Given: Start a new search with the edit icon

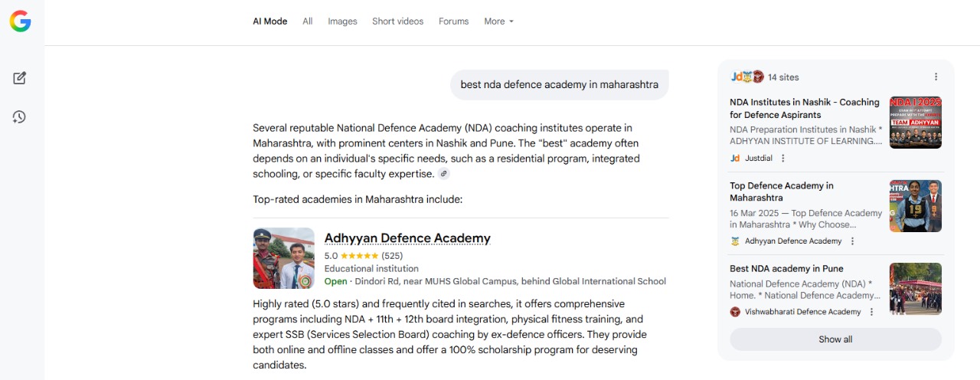Looking at the screenshot, I should click(20, 77).
